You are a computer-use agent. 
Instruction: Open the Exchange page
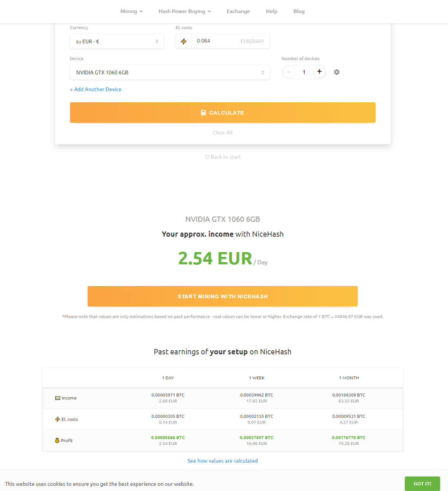coord(238,11)
